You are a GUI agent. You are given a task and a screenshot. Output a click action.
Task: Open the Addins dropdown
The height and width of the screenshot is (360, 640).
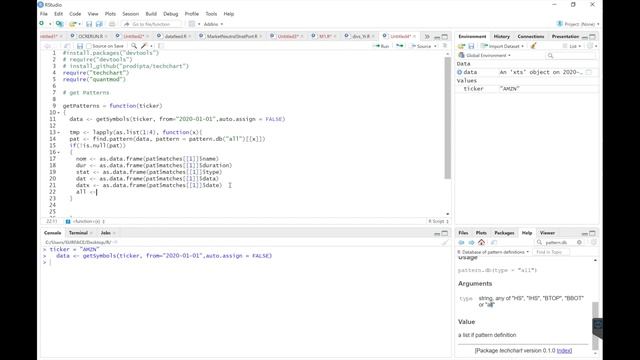[x=213, y=24]
